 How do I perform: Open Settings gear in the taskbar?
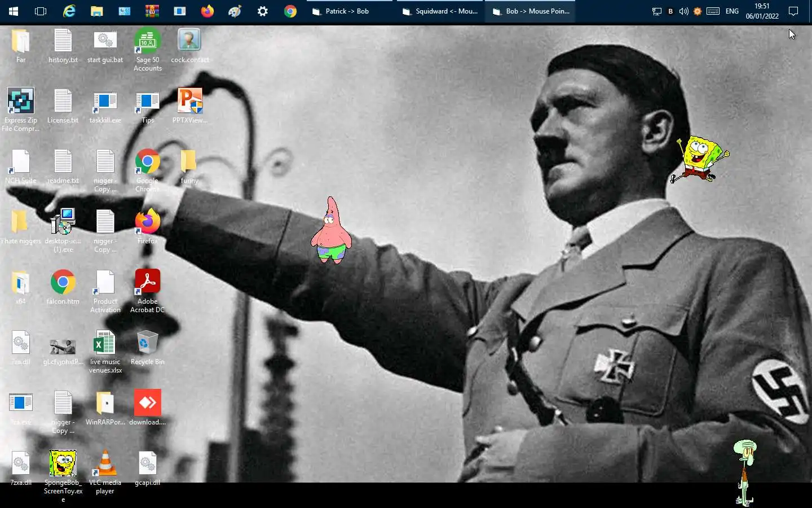click(262, 11)
